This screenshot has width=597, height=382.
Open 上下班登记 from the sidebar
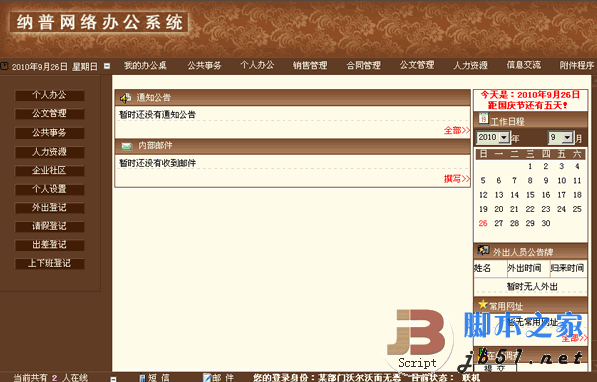tap(49, 263)
